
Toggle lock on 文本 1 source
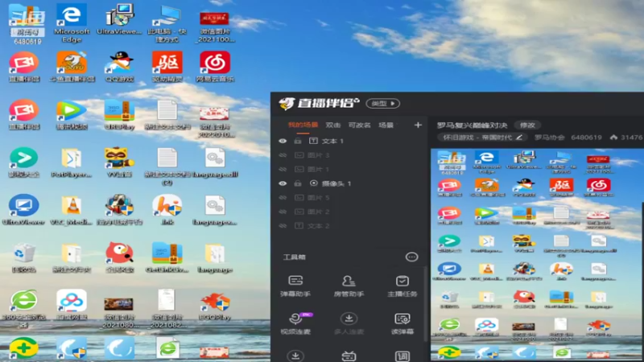[x=298, y=141]
